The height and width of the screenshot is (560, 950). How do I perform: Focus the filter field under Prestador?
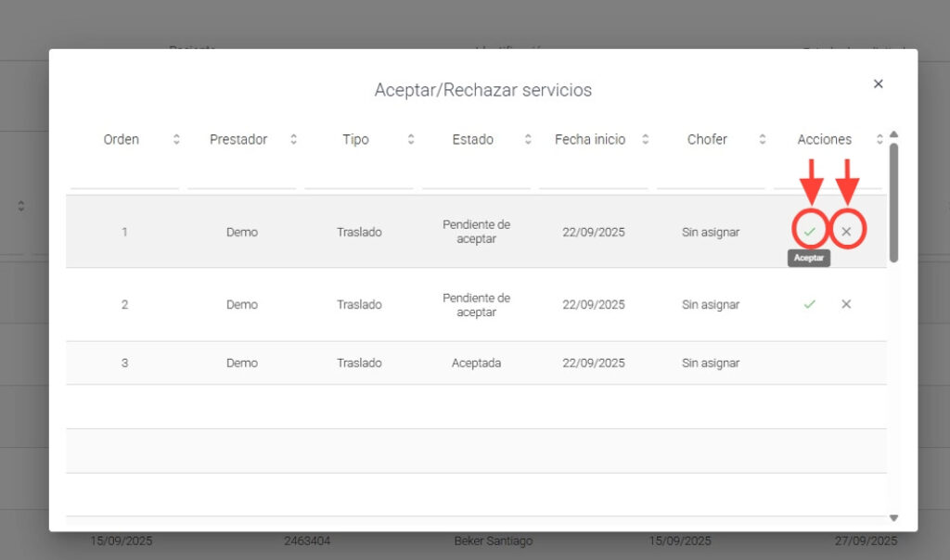coord(241,176)
